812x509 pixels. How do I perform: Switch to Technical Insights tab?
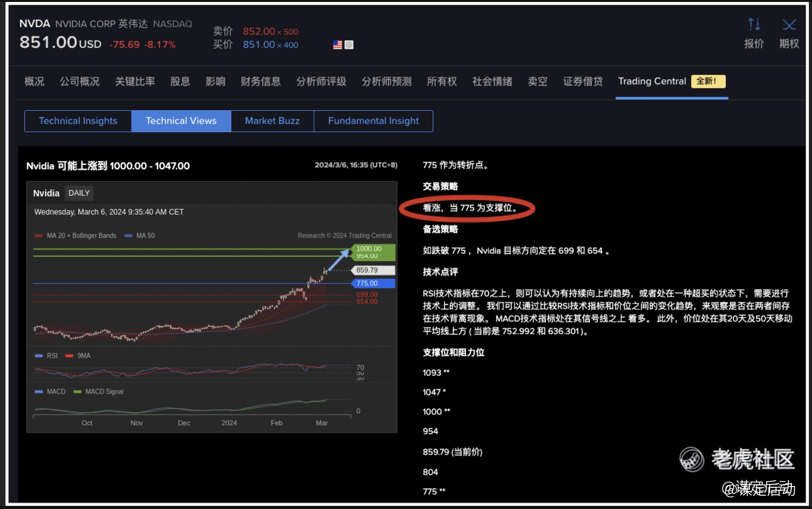(x=78, y=121)
